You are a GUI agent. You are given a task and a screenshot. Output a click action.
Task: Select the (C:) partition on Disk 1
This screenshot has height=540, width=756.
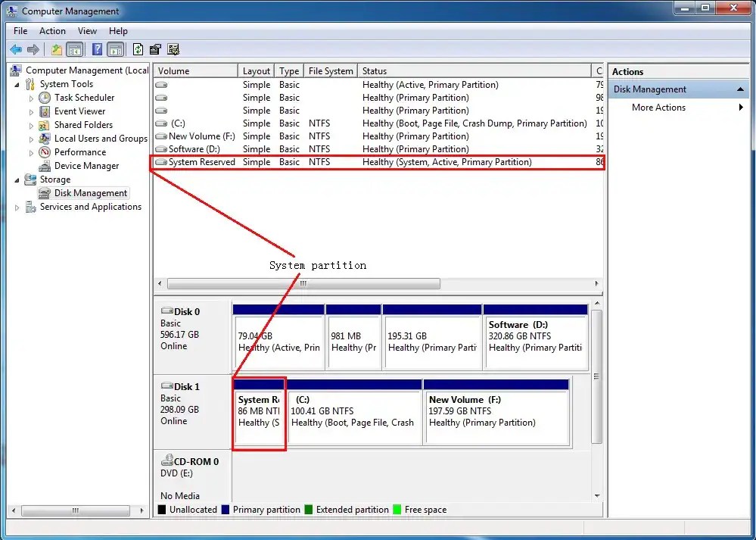354,413
